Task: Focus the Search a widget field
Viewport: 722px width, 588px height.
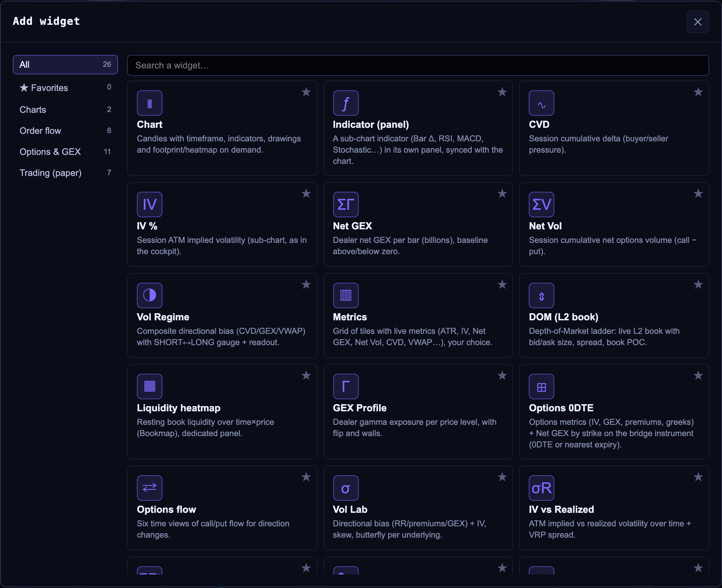Action: pyautogui.click(x=418, y=65)
